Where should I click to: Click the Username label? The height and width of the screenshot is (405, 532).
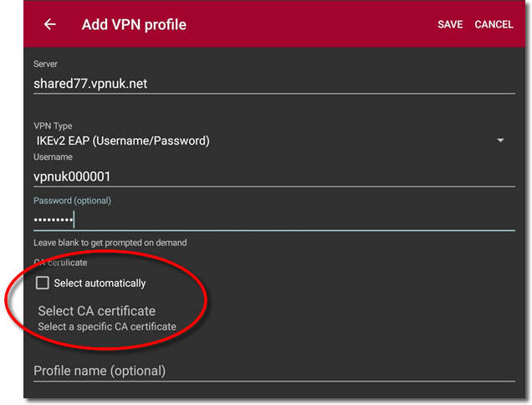click(53, 157)
